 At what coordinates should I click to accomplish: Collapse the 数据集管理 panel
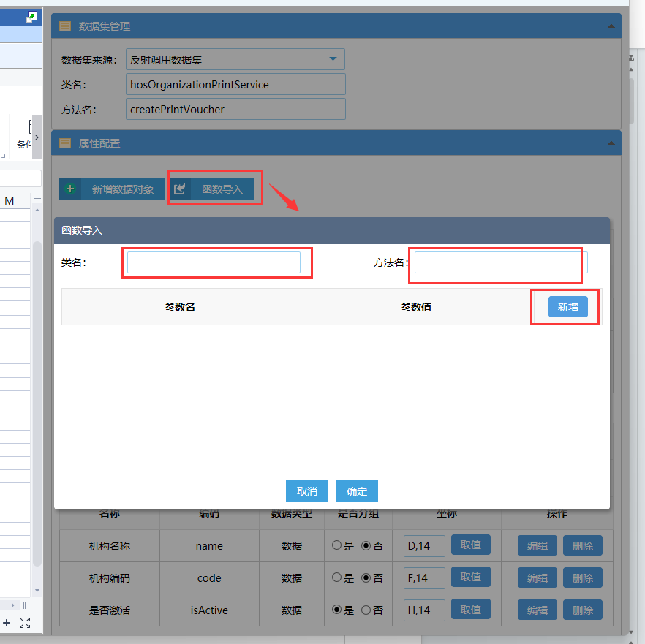[611, 26]
